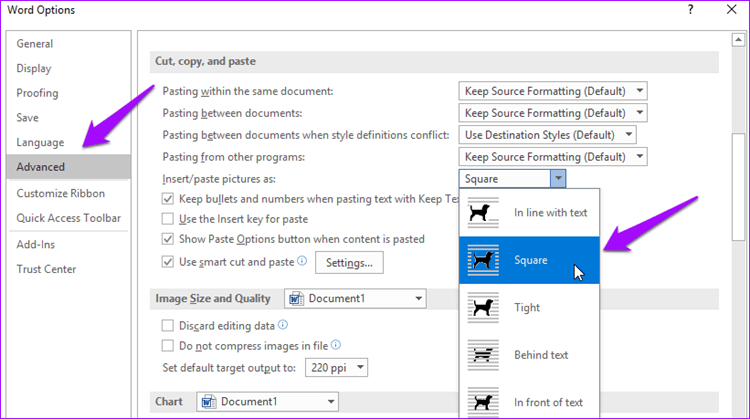Click info icon beside Use smart cut and paste
This screenshot has height=419, width=750.
302,261
